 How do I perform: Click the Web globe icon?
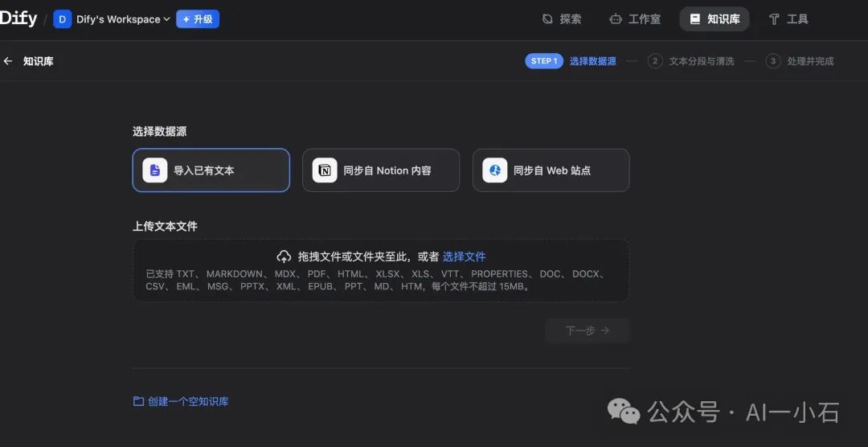(495, 170)
